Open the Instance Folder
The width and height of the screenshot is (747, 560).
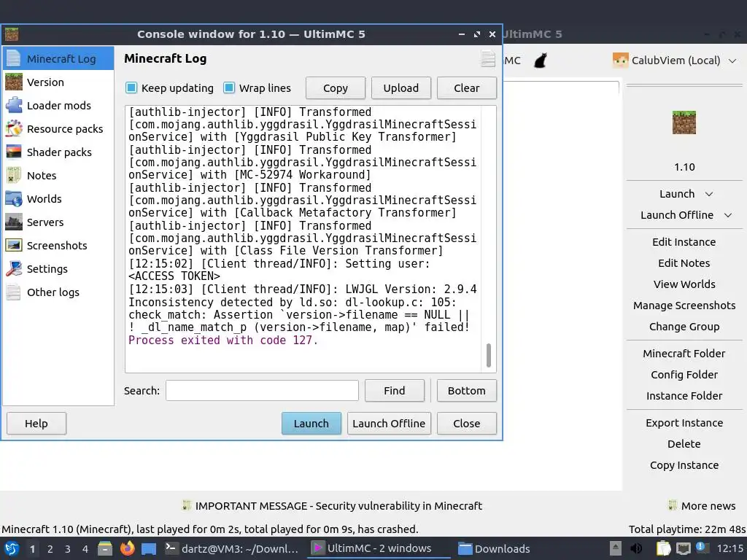pos(684,396)
